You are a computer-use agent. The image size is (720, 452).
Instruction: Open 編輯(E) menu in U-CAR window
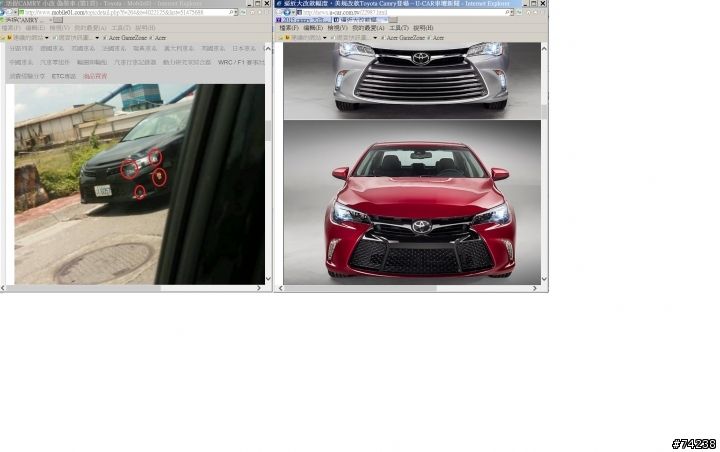[x=313, y=28]
